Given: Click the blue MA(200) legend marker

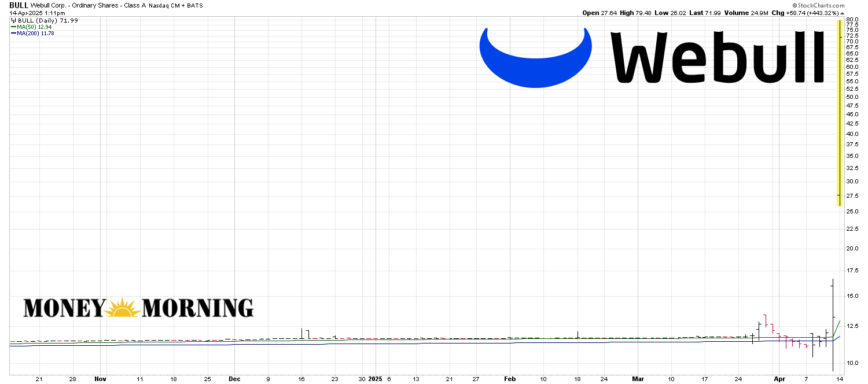Looking at the screenshot, I should (x=13, y=34).
